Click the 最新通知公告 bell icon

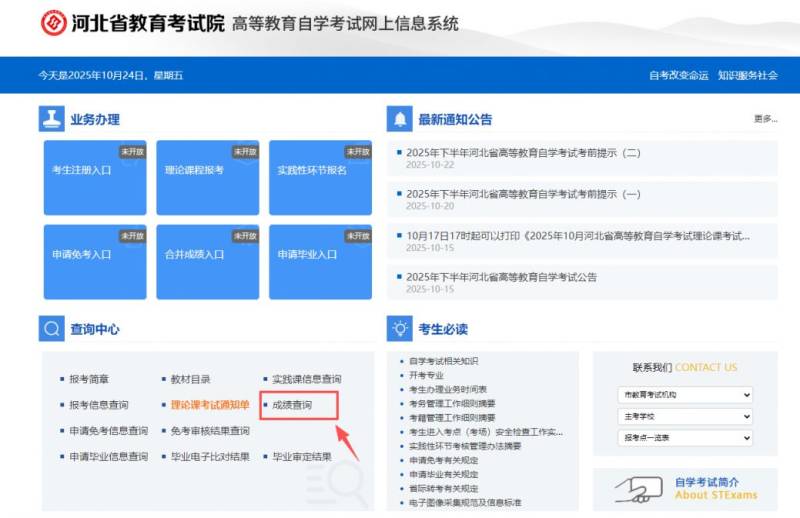pyautogui.click(x=400, y=119)
